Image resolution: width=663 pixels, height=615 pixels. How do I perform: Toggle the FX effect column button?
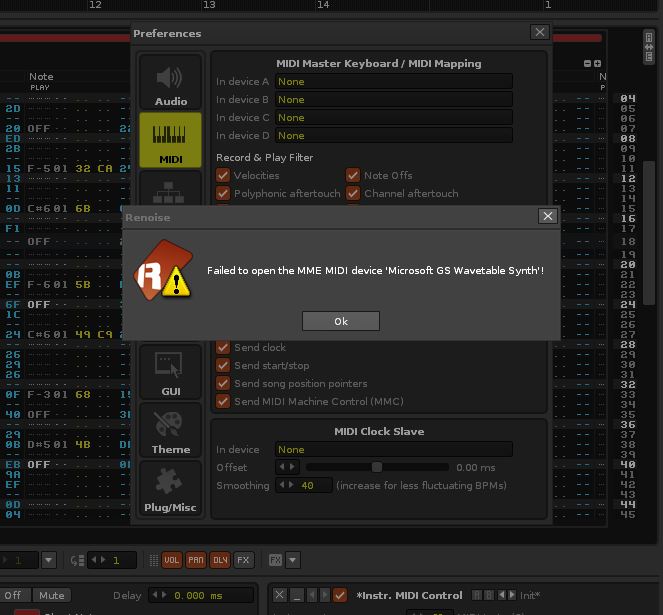244,560
